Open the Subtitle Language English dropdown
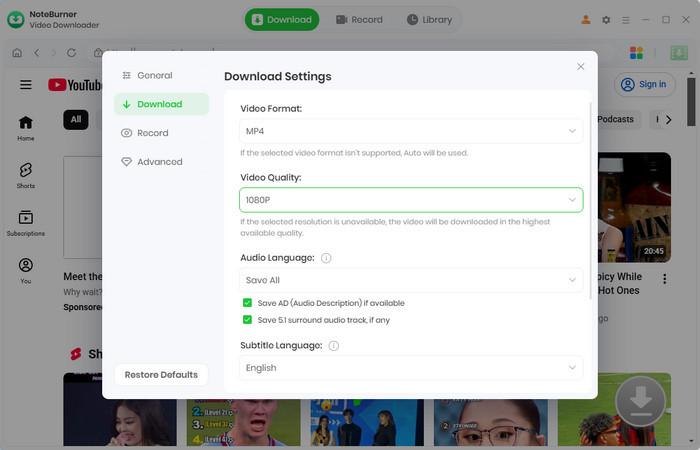Image resolution: width=700 pixels, height=450 pixels. pyautogui.click(x=411, y=368)
